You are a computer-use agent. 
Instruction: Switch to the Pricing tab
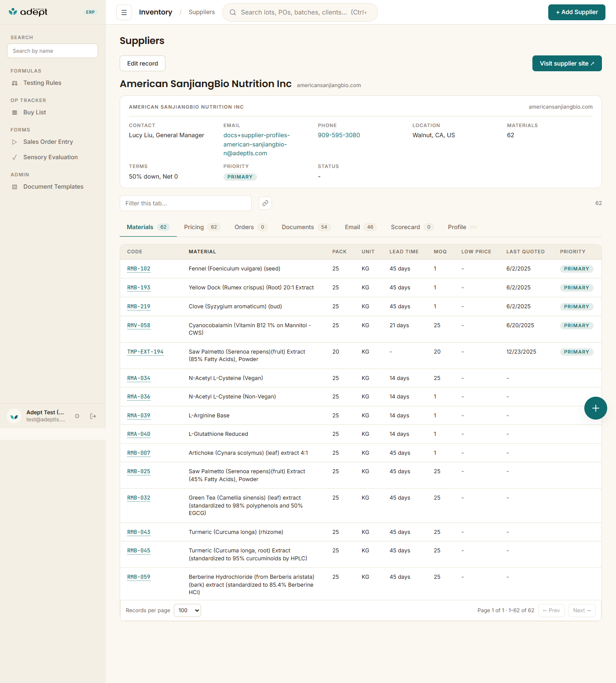(202, 227)
